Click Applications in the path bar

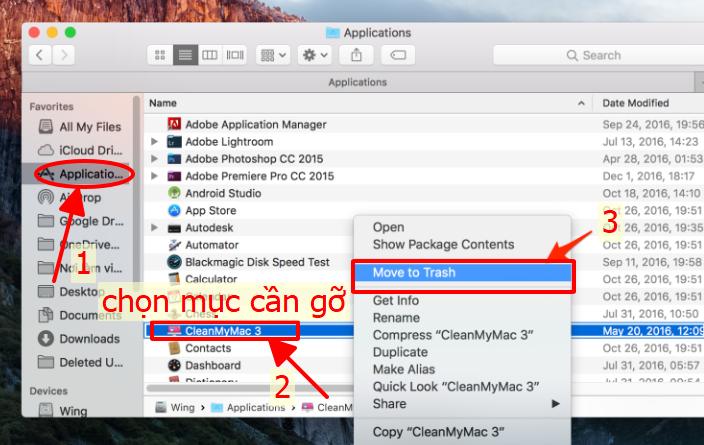tap(248, 408)
